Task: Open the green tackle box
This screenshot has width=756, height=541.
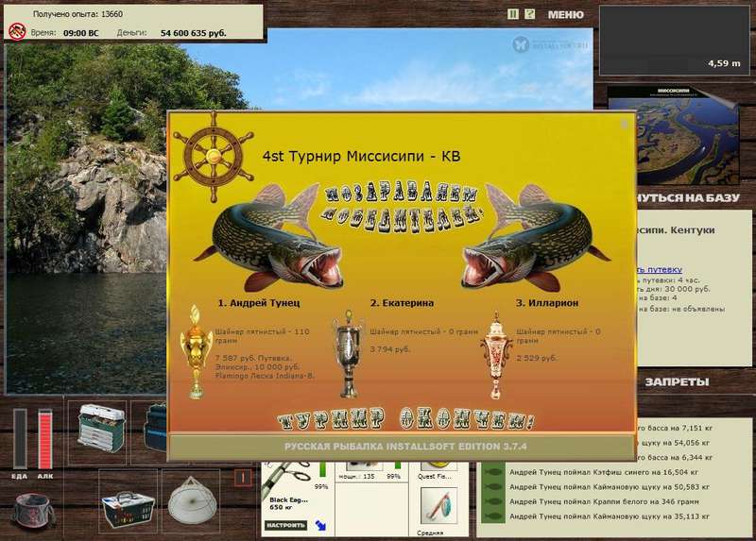Action: point(100,429)
